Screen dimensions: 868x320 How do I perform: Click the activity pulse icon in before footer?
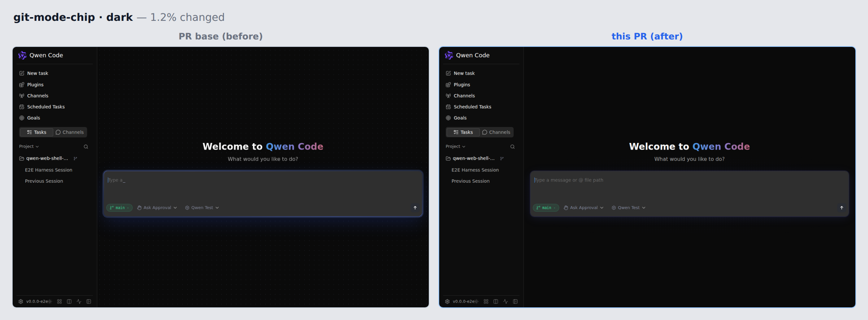[x=79, y=301]
